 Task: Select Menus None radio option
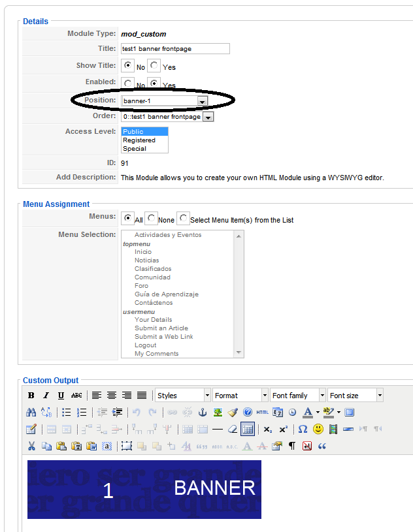click(x=151, y=218)
